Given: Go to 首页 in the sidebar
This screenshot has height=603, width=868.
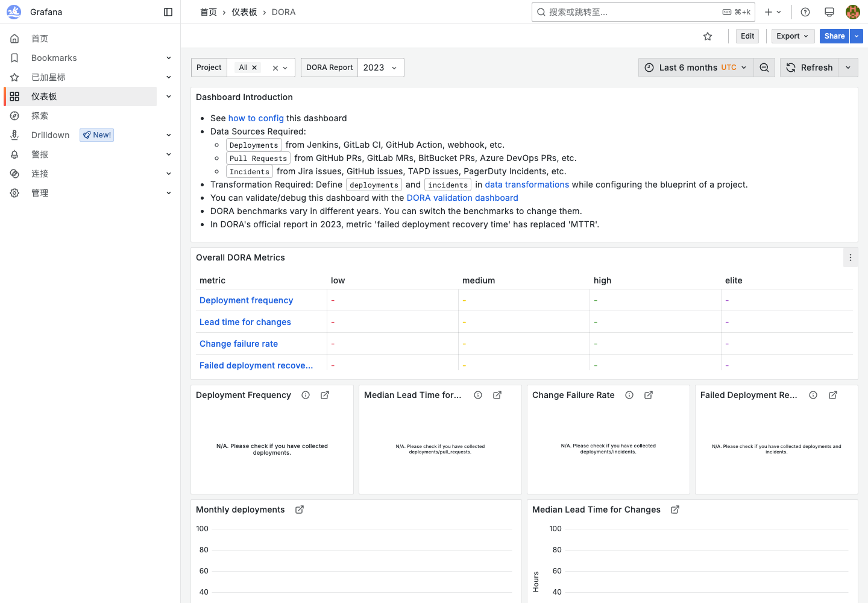Looking at the screenshot, I should pyautogui.click(x=40, y=39).
